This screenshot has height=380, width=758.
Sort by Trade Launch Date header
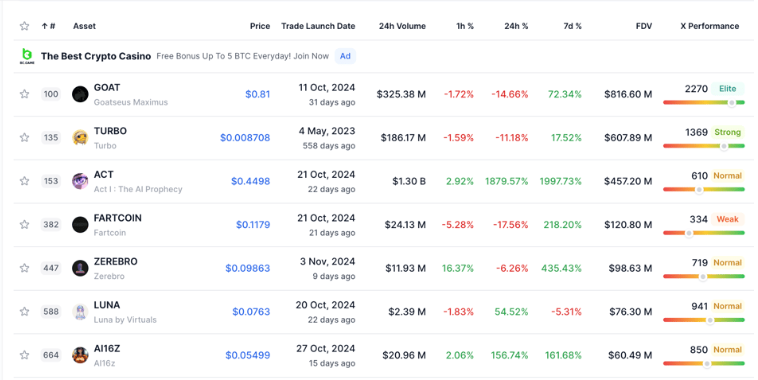click(x=318, y=26)
